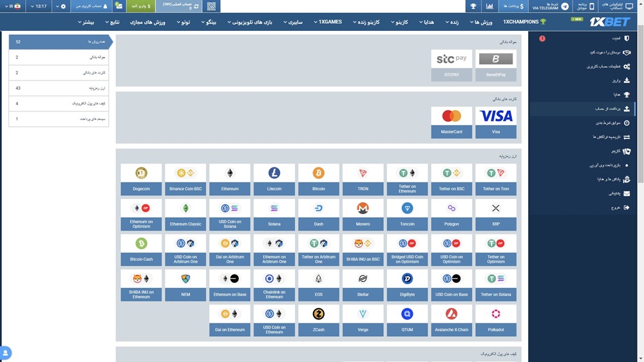Open the VIA TELEGRAM betting link
The image size is (644, 362).
coord(551,6)
